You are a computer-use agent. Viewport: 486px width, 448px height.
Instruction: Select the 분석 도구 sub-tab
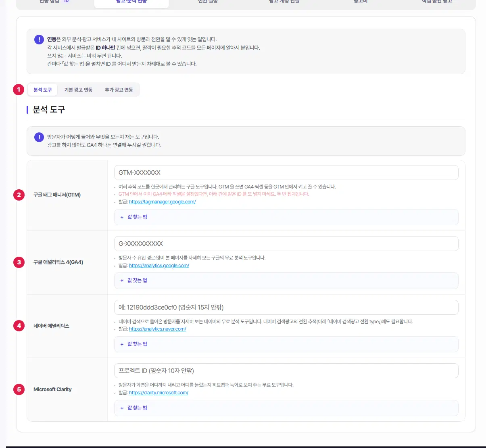click(42, 90)
